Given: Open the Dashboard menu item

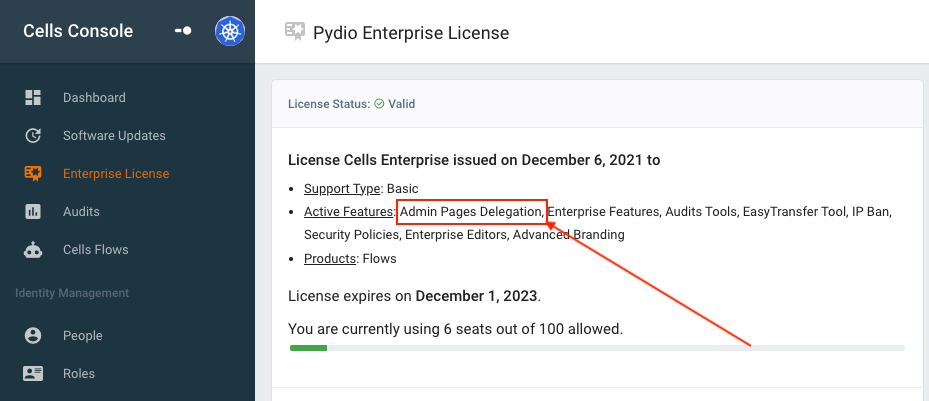Looking at the screenshot, I should tap(94, 98).
